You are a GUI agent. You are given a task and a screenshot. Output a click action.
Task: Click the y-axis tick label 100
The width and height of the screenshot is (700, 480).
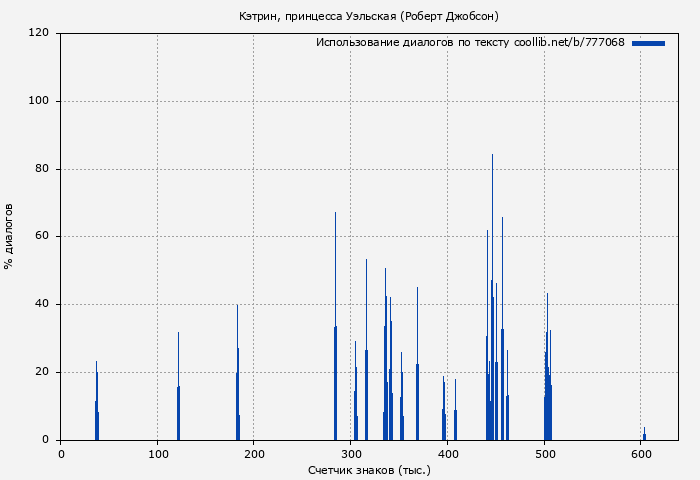(39, 101)
